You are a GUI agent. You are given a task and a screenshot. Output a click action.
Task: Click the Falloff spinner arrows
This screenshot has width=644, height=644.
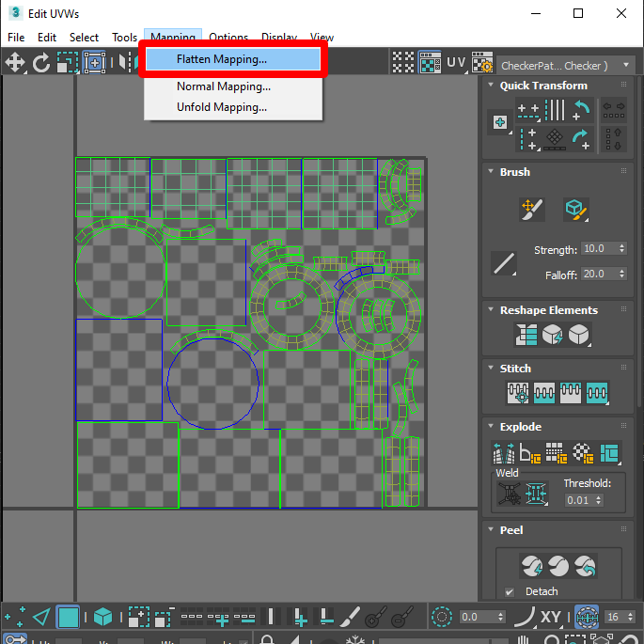click(x=621, y=274)
